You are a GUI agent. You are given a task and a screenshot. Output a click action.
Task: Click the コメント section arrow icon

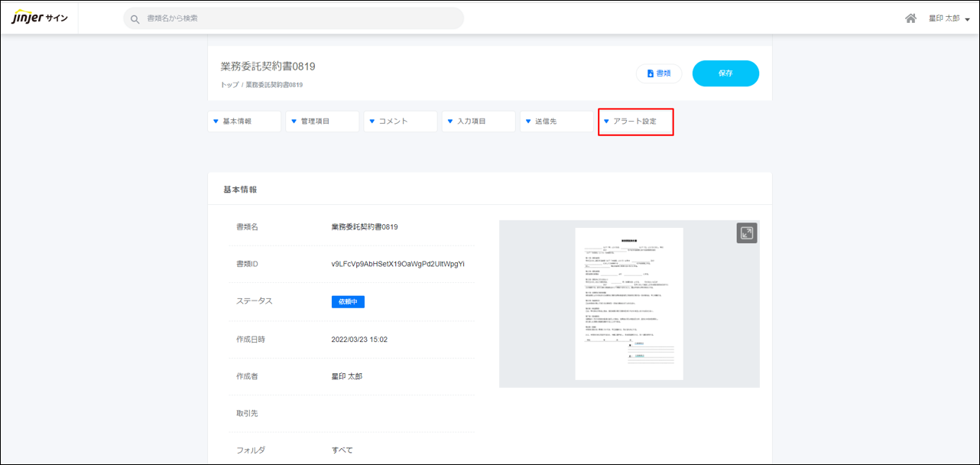(x=372, y=122)
